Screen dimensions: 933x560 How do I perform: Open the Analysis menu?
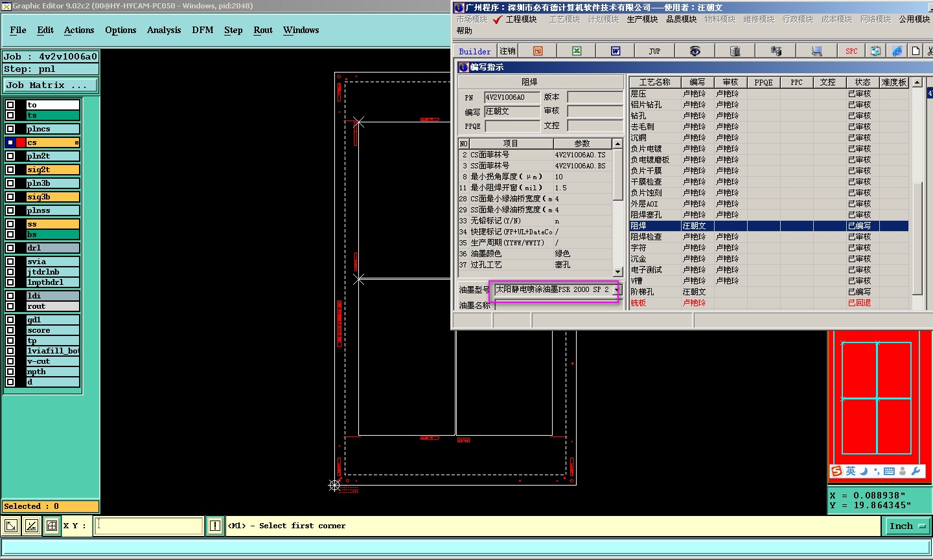click(x=164, y=30)
